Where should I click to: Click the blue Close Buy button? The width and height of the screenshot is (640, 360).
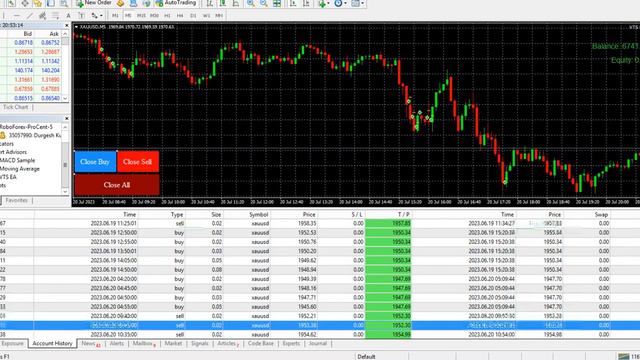(x=95, y=162)
